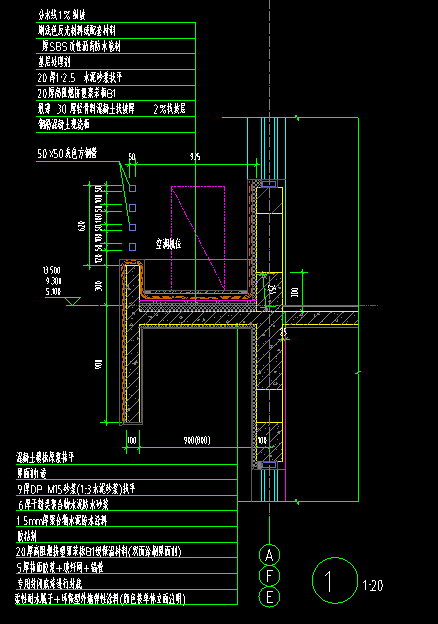Pick the bottom blue square steel tube
Screen dimensions: 438x624
132,247
